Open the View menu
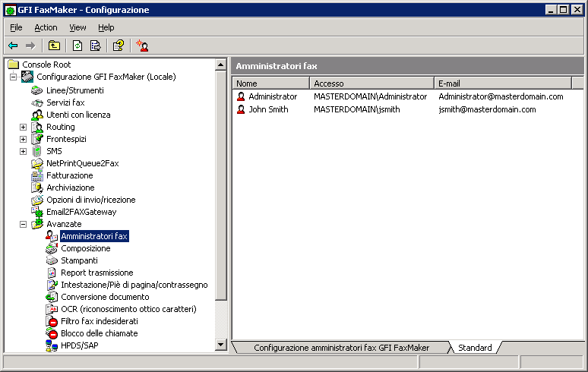 77,27
